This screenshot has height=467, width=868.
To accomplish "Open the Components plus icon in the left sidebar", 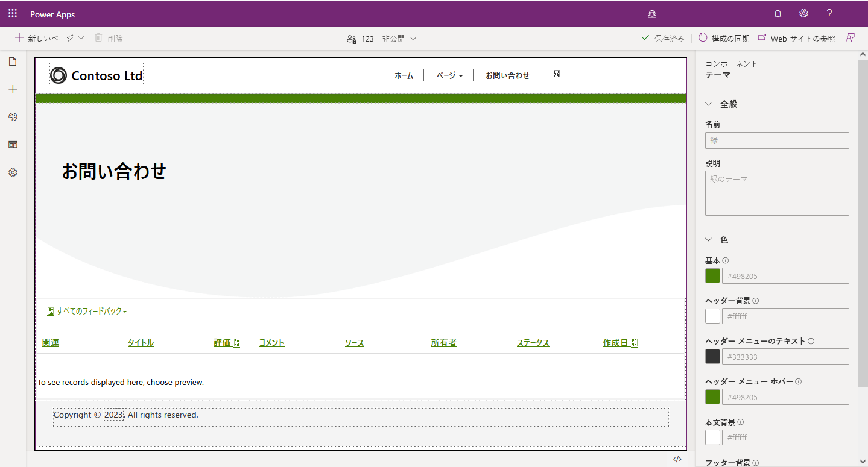I will coord(13,89).
